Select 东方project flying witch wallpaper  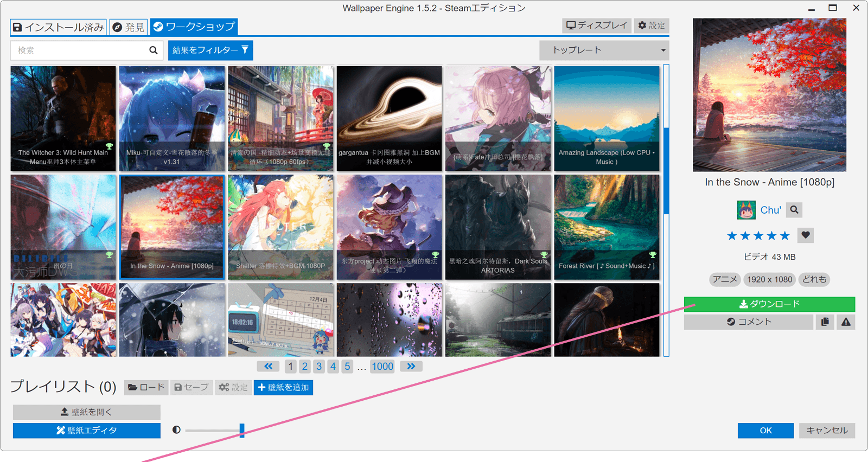click(390, 227)
